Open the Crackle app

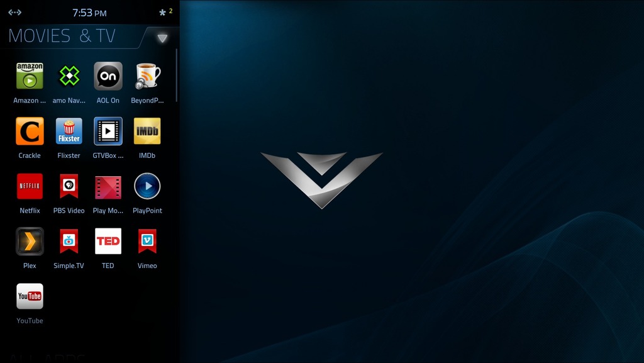tap(30, 131)
